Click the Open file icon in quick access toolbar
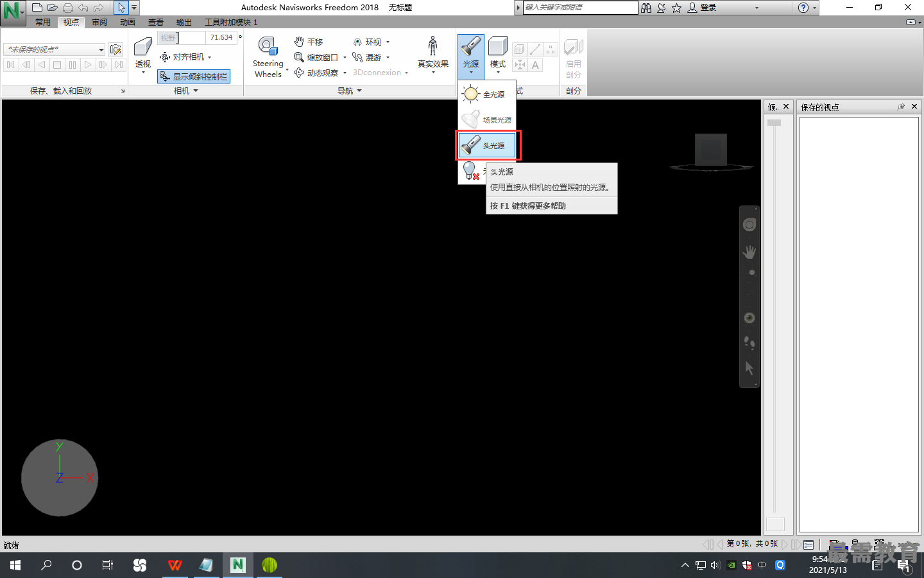924x578 pixels. point(53,8)
